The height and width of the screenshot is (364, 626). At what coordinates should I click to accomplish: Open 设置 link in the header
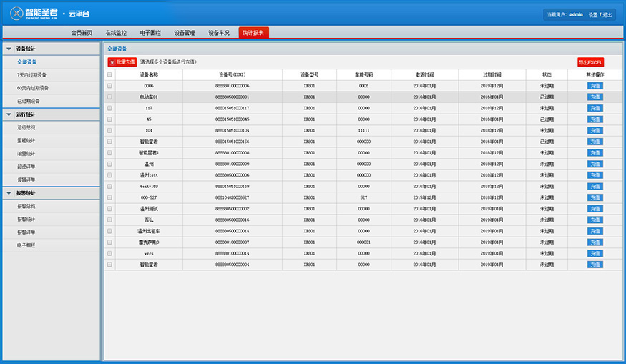(592, 14)
